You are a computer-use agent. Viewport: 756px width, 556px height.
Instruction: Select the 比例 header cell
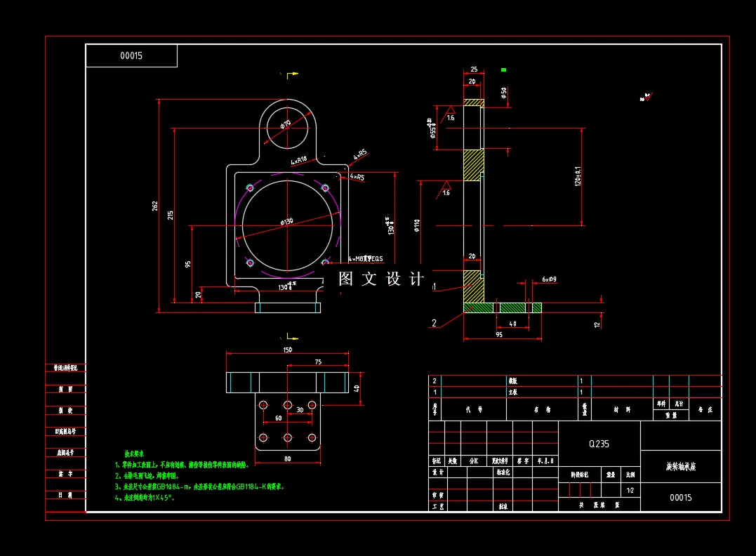pos(630,475)
